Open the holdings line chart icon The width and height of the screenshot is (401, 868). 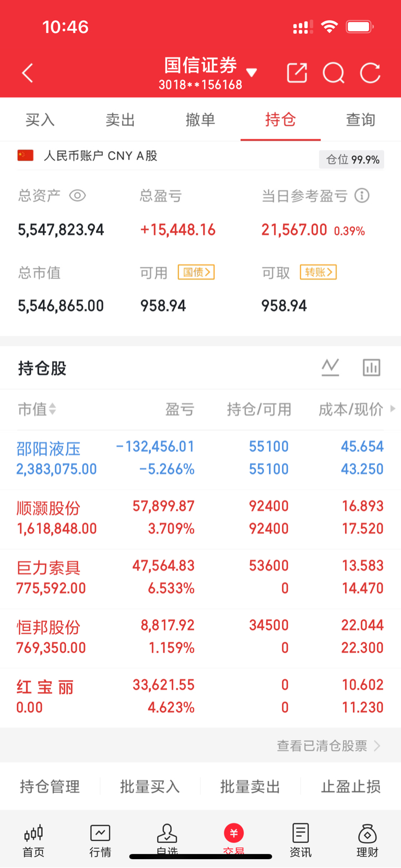click(x=330, y=367)
